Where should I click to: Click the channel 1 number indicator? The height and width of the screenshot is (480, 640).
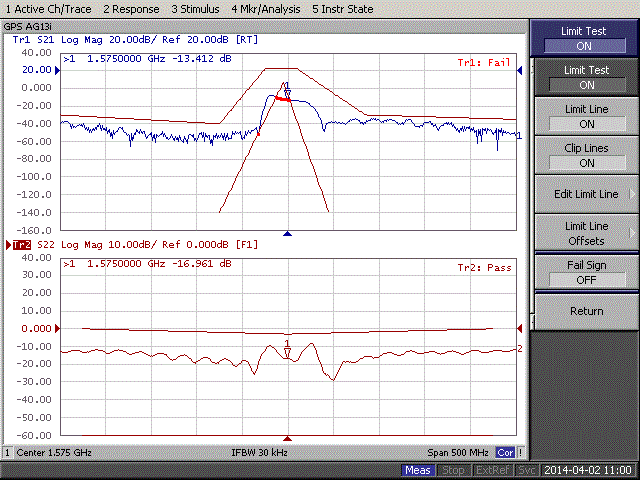coord(7,452)
